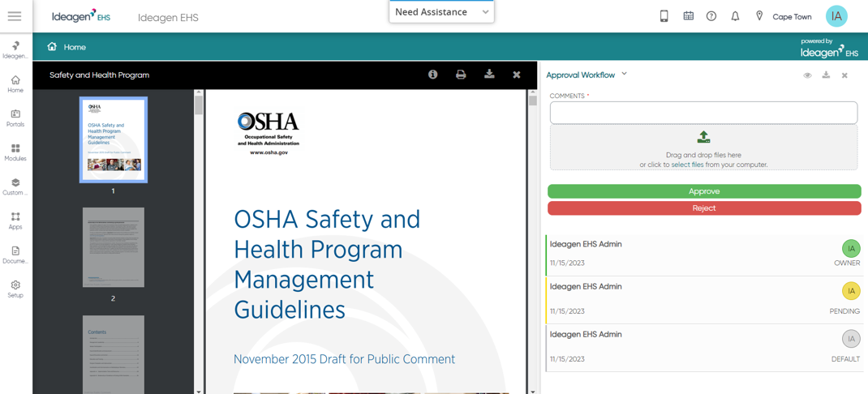Select the Ideagen sidebar shortcut icon
The width and height of the screenshot is (868, 394).
15,49
